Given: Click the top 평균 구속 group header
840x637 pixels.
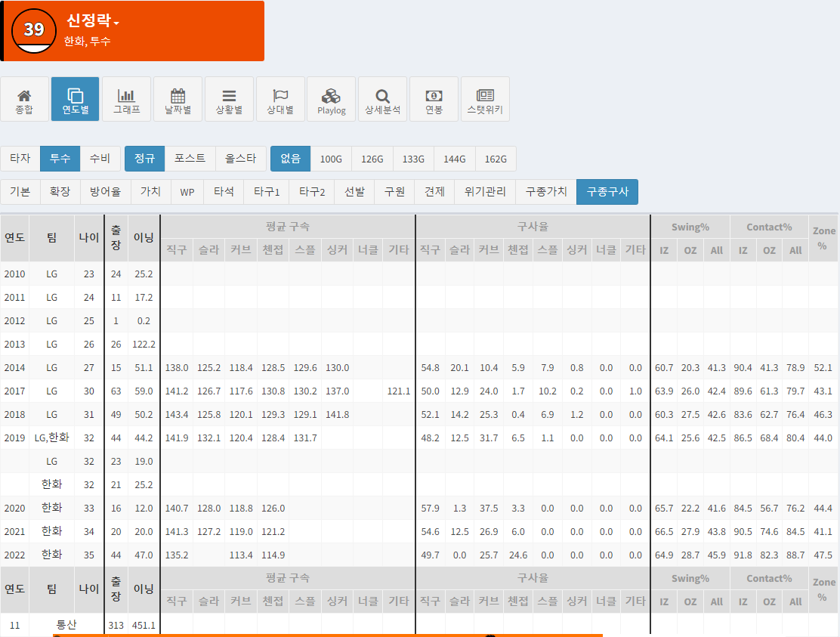Looking at the screenshot, I should 288,227.
